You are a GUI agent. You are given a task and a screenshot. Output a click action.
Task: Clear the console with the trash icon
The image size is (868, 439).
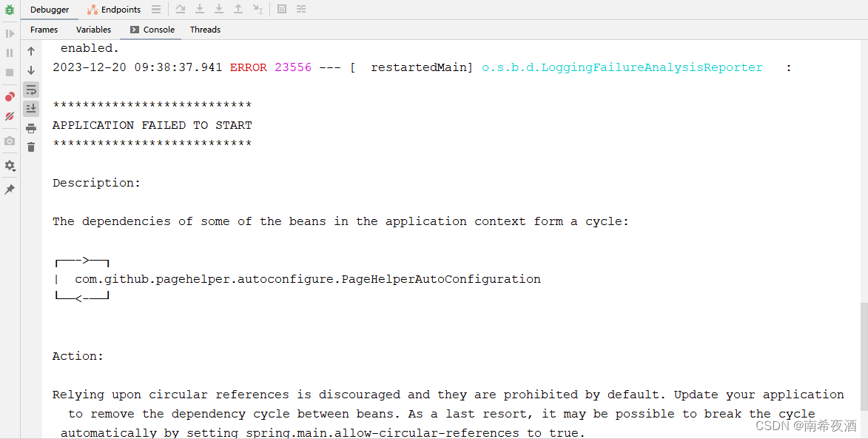30,147
